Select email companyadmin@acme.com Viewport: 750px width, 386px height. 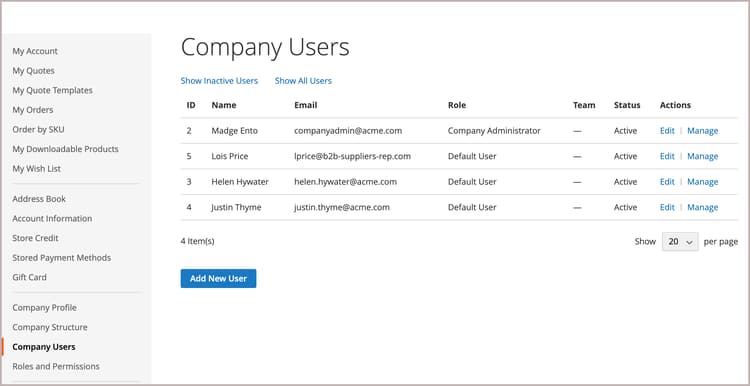point(348,131)
